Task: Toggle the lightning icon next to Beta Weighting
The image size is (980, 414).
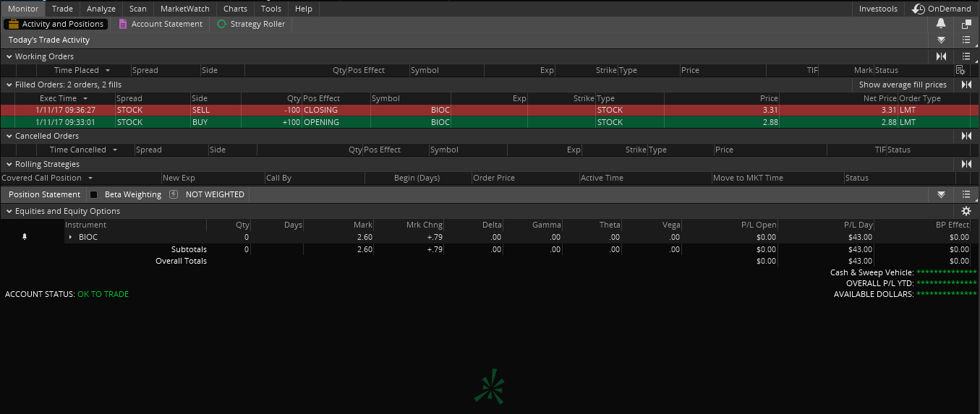Action: pos(174,194)
